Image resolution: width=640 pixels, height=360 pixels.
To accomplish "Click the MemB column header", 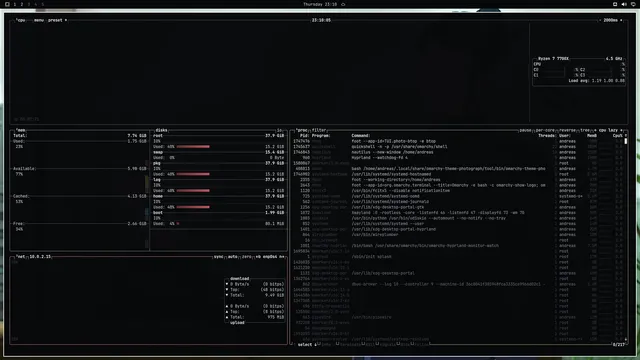I will coord(592,136).
